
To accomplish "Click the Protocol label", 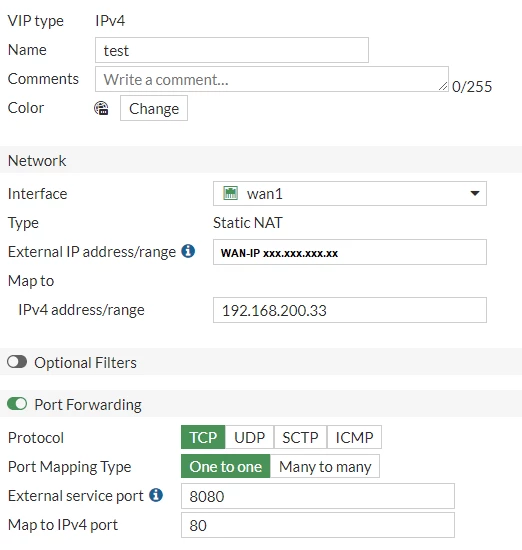I will click(x=36, y=438).
